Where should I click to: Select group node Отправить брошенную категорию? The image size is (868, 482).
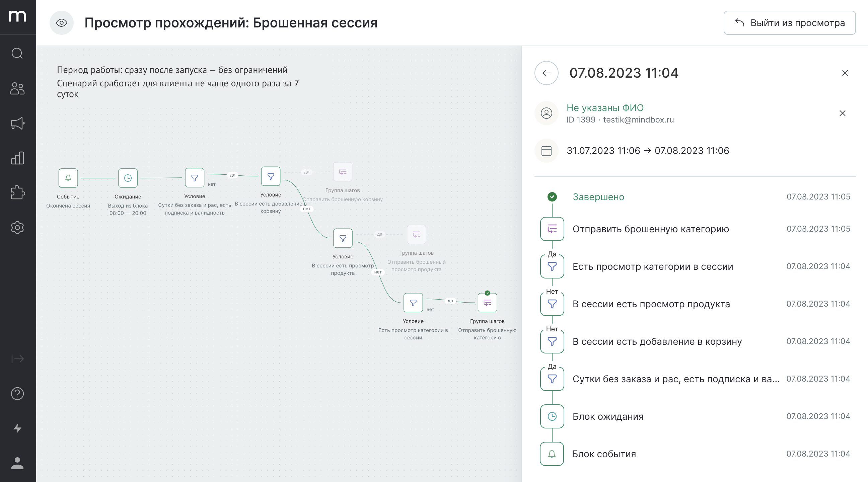point(487,303)
